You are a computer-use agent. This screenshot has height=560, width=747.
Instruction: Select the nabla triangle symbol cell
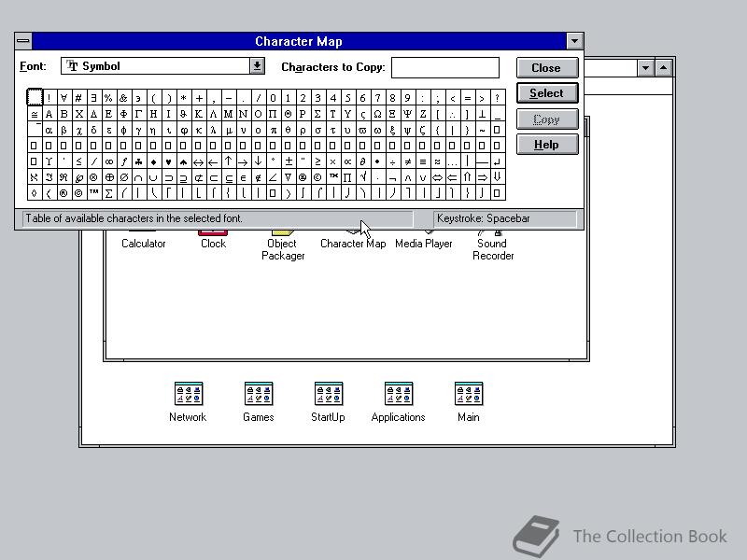click(288, 177)
